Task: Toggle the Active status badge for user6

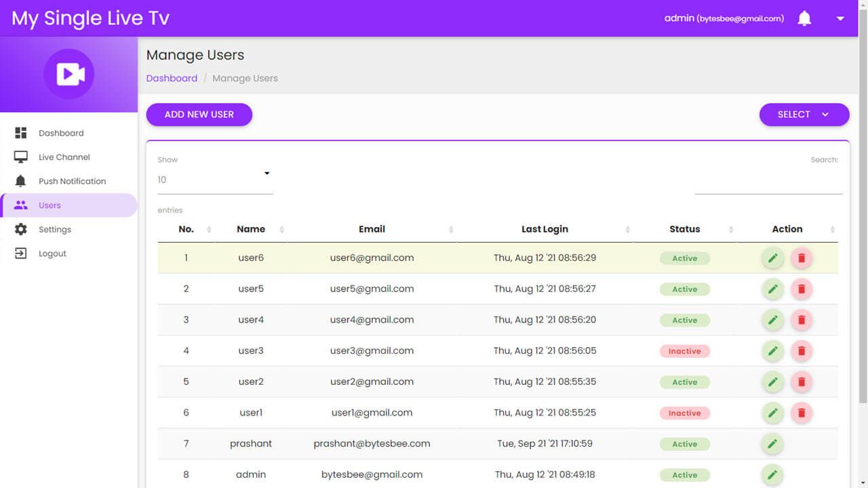Action: point(684,258)
